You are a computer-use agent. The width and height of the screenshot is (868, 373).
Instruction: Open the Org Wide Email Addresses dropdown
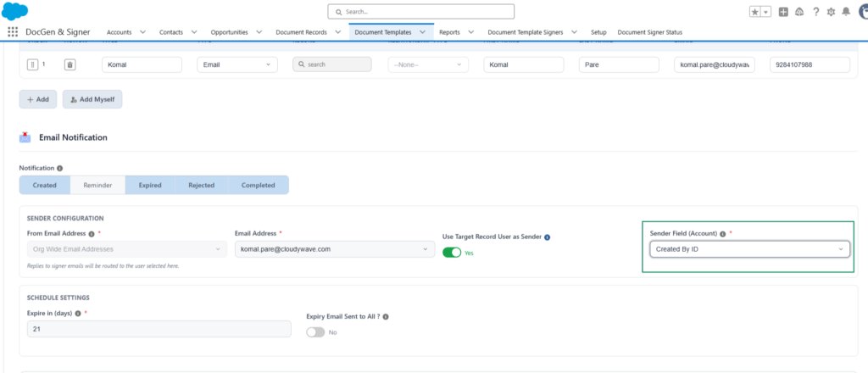click(x=127, y=249)
